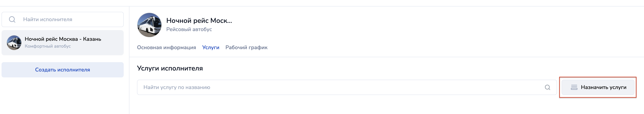Select Ночной рейс Москва - Казань executor

(63, 39)
